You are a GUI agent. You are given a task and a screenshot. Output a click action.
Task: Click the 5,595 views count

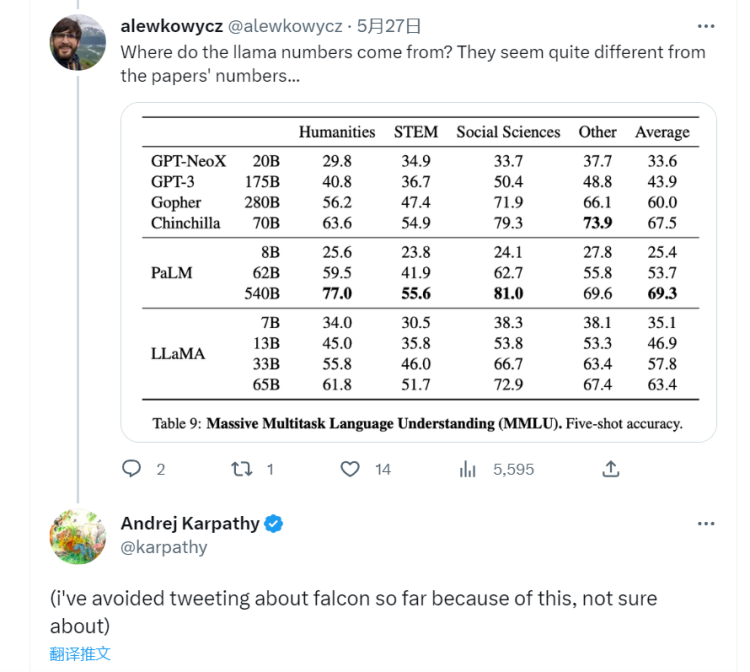click(513, 469)
